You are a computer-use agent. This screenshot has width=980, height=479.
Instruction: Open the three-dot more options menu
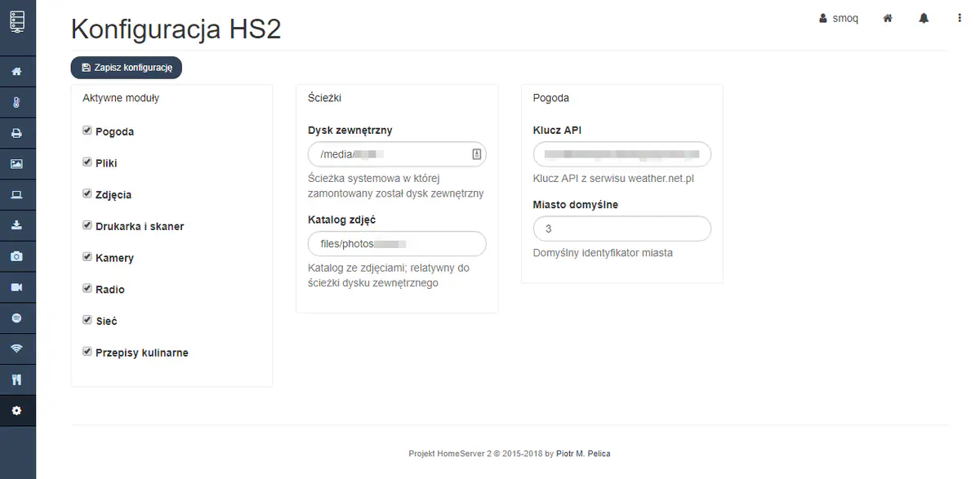pos(960,18)
